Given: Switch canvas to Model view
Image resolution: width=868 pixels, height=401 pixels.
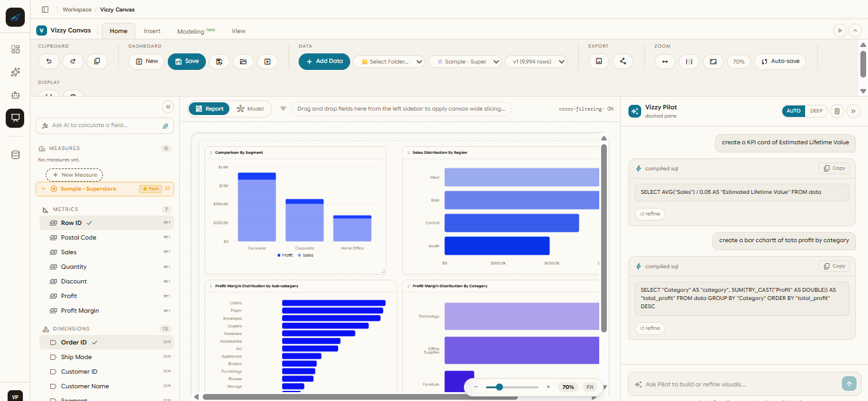Looking at the screenshot, I should 250,109.
